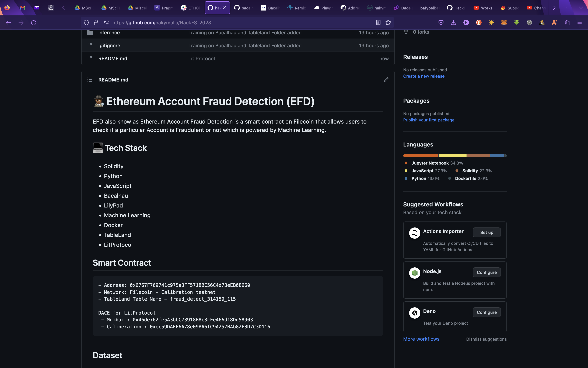Switch to the Pragma tab
This screenshot has width=588, height=368.
pos(164,8)
